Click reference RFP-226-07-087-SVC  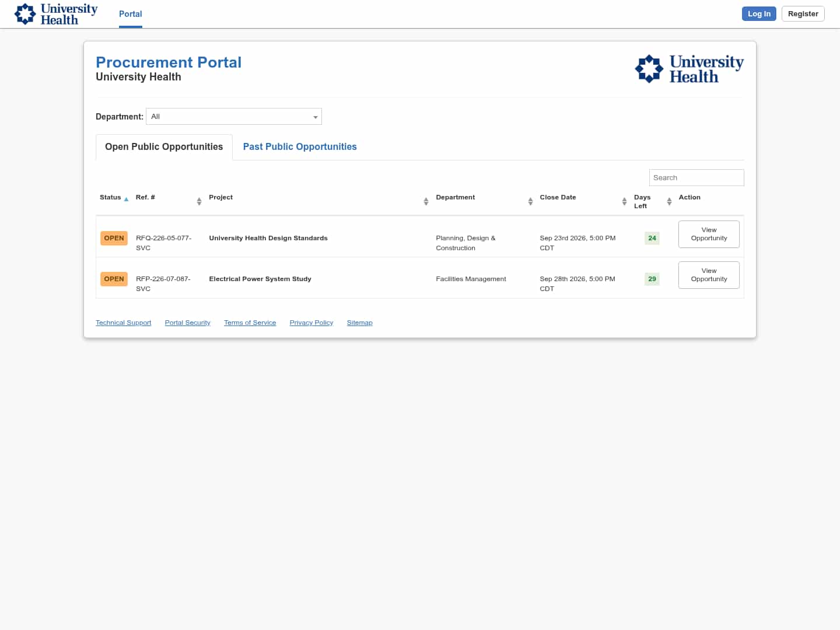coord(163,283)
